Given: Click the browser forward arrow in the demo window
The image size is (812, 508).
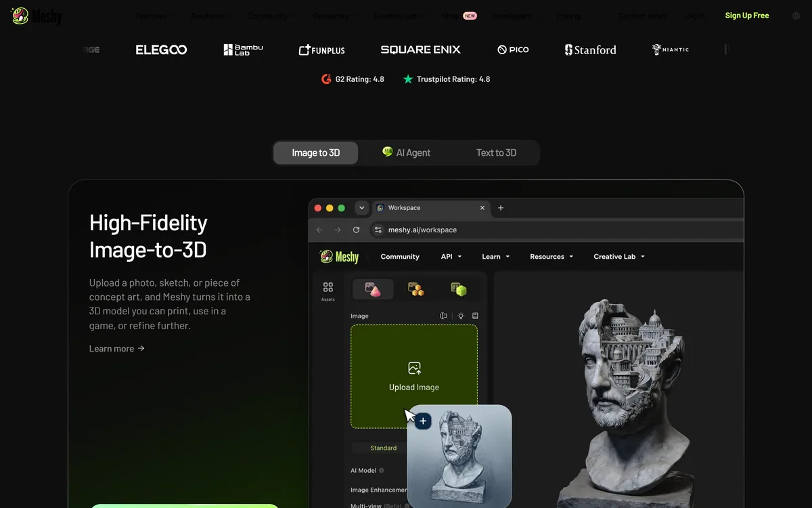Looking at the screenshot, I should point(338,230).
